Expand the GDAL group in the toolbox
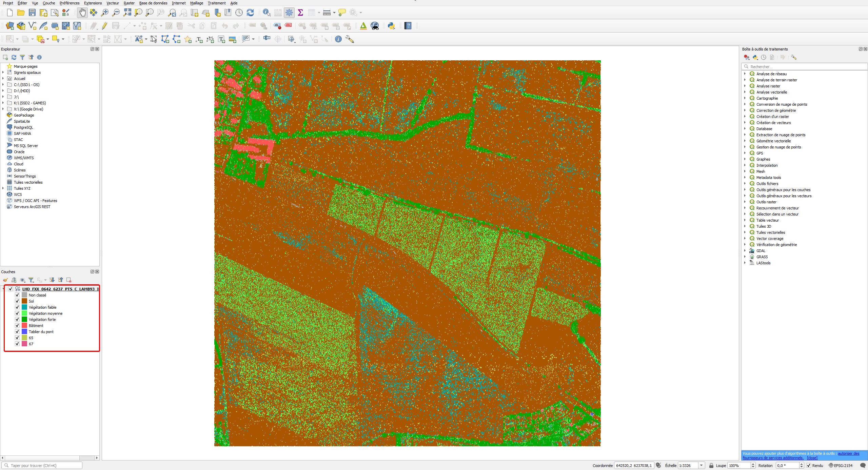868x470 pixels. [745, 251]
